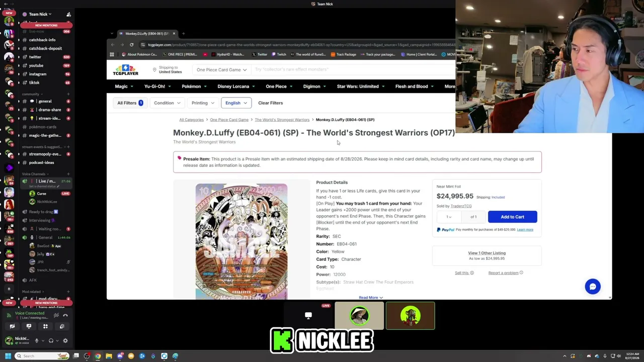Image resolution: width=644 pixels, height=362 pixels.
Task: Open the podcast-ideas channel
Action: click(42, 162)
